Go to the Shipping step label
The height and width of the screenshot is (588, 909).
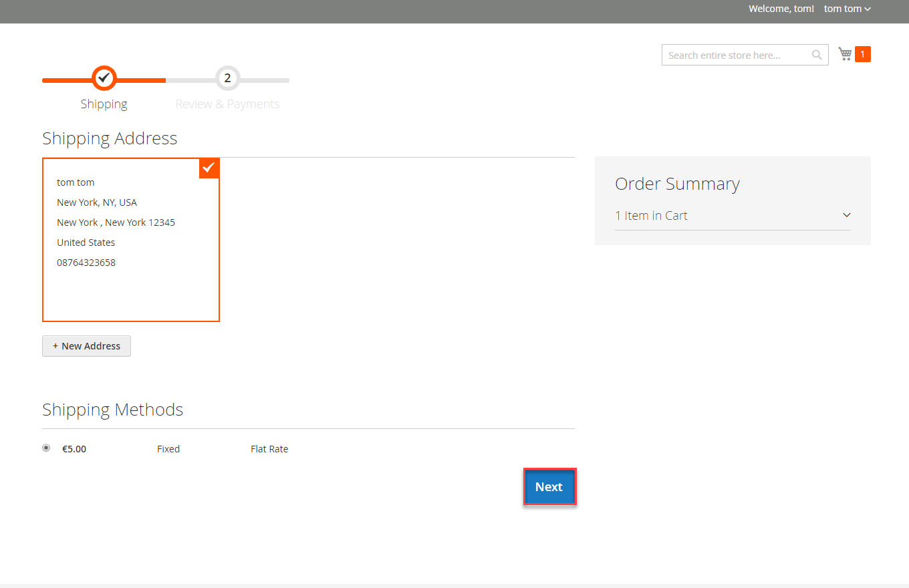coord(104,104)
